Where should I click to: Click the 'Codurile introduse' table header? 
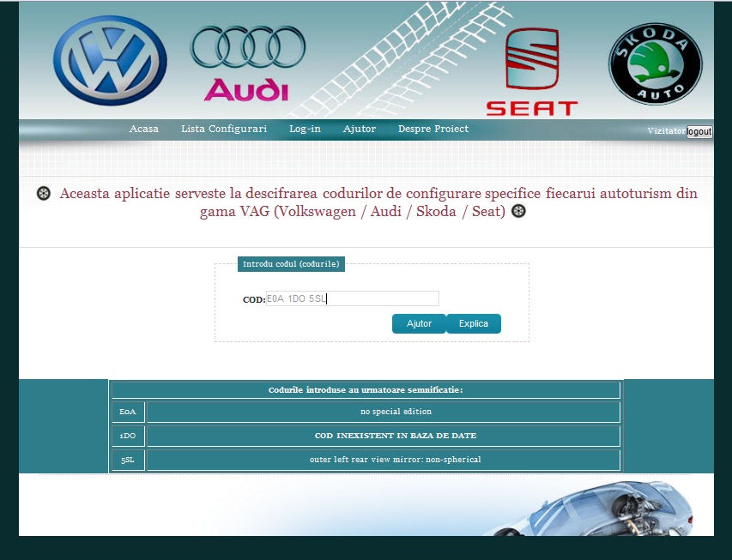(366, 390)
